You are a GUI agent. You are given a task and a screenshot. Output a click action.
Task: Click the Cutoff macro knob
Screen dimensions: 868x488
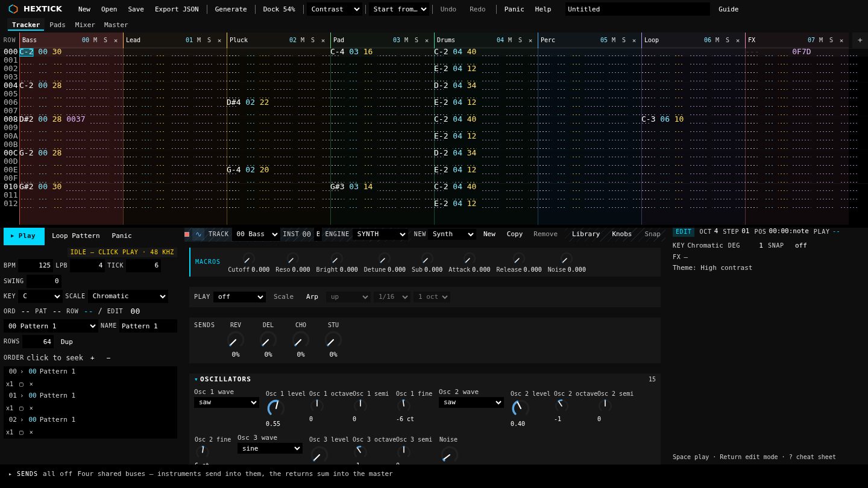point(248,259)
